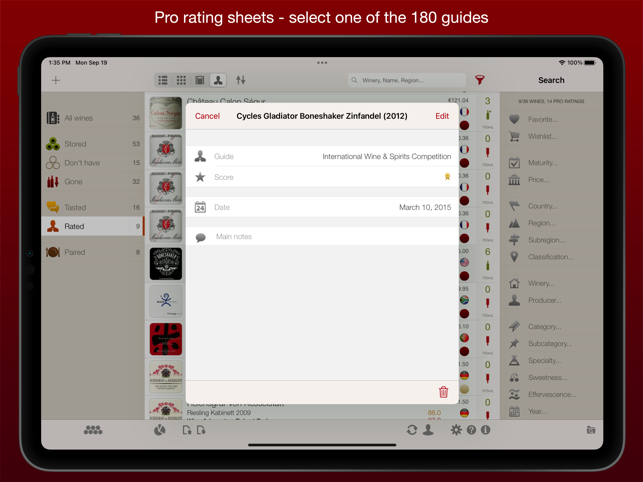Viewport: 643px width, 482px height.
Task: Open the Château Calon Ségur label thumbnail
Action: pos(166,113)
